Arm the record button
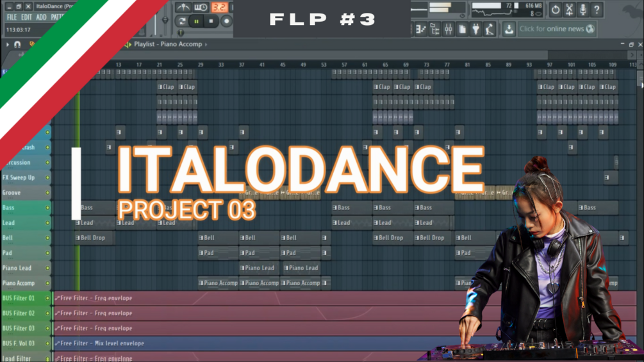 (x=226, y=21)
